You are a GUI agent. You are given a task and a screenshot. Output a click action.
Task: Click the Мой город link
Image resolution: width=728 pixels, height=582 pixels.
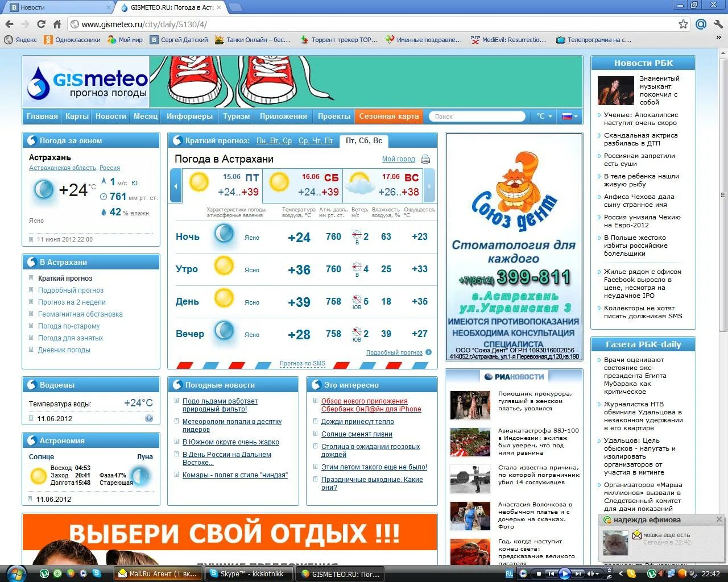click(399, 159)
